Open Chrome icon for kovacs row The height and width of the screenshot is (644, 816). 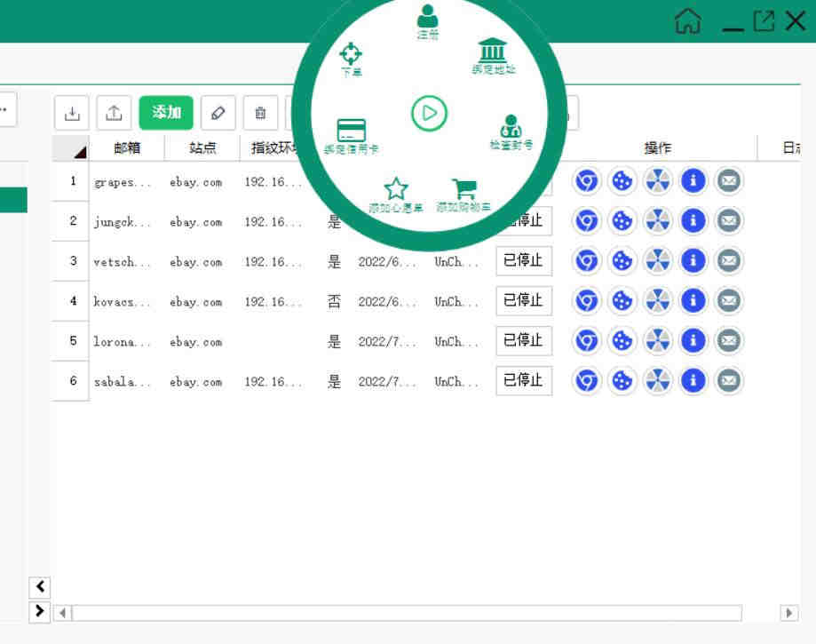[587, 300]
